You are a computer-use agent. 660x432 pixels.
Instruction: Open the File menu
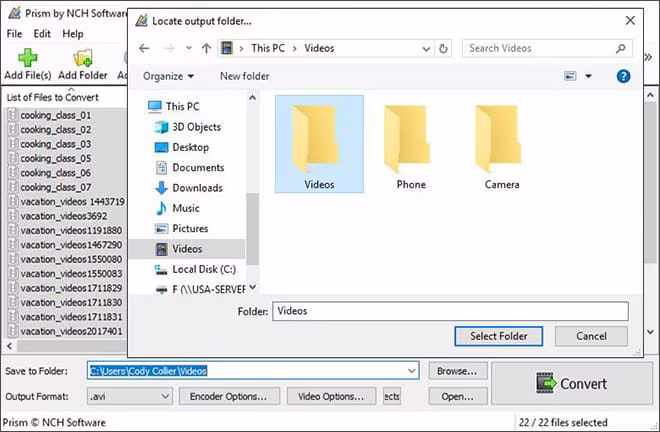point(14,34)
